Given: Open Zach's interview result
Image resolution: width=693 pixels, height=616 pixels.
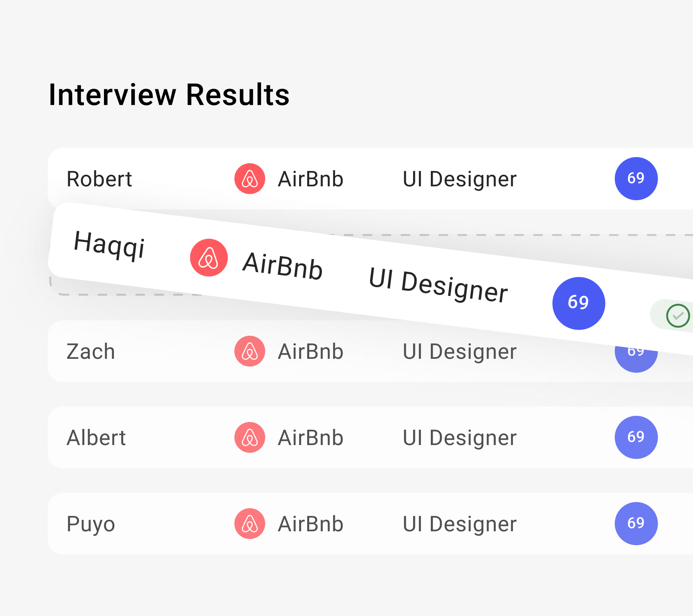Looking at the screenshot, I should tap(91, 352).
